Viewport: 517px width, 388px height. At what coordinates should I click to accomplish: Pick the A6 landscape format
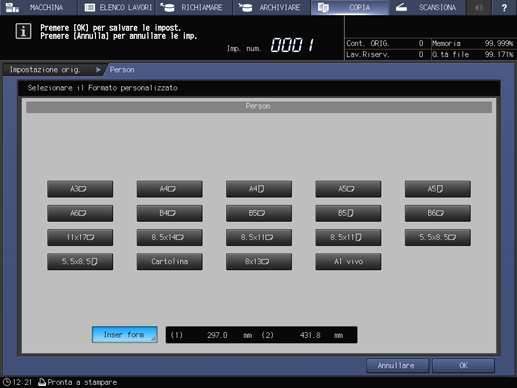[80, 213]
